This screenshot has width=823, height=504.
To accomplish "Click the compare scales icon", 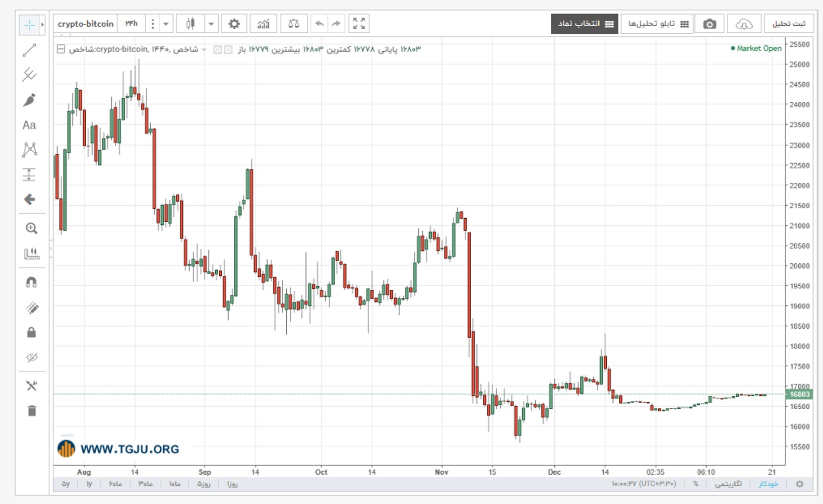I will point(294,24).
